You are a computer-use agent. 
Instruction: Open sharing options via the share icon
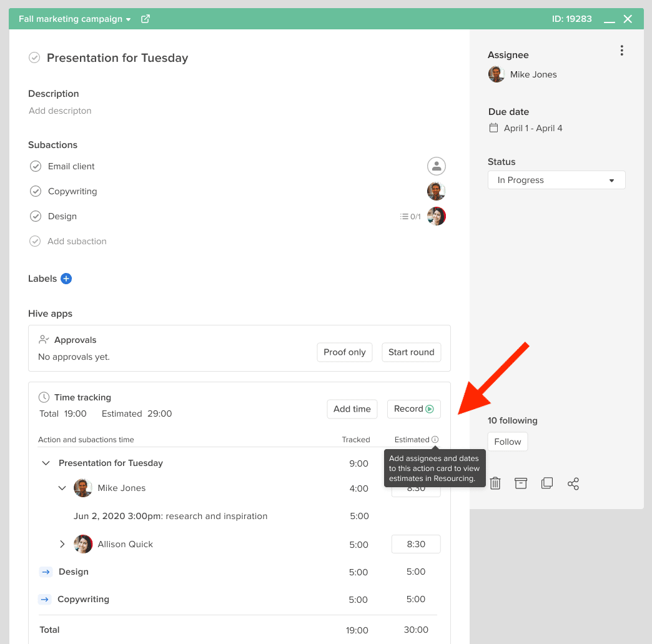tap(573, 483)
